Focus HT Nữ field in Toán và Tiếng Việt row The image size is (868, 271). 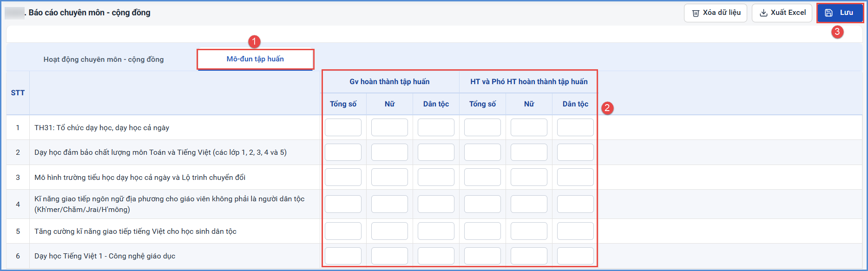point(529,152)
